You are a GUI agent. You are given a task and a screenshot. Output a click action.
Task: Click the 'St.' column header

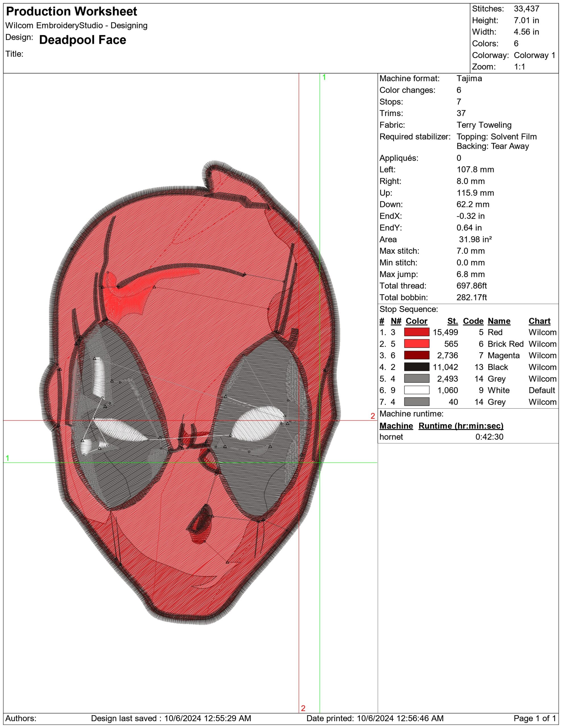click(x=452, y=321)
